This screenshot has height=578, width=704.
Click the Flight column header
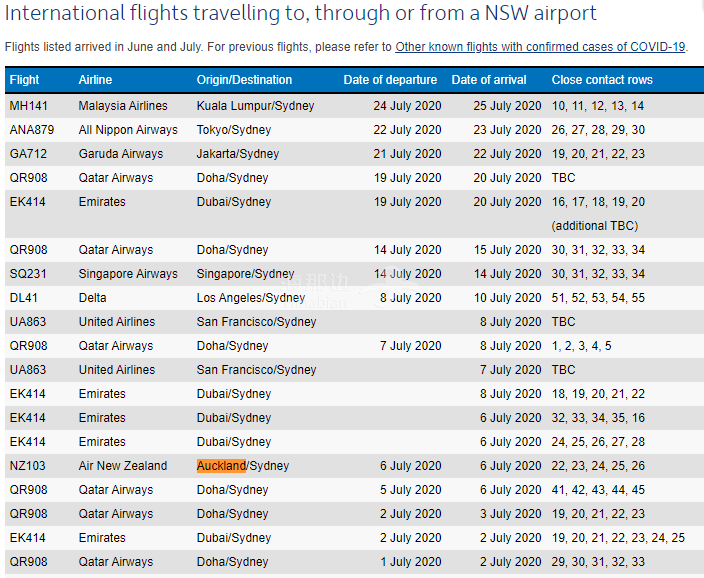point(24,80)
